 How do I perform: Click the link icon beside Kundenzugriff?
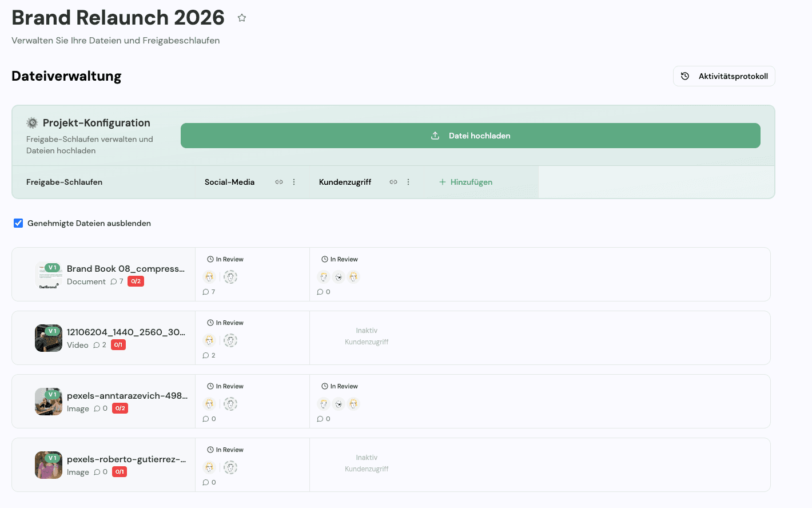(x=393, y=182)
